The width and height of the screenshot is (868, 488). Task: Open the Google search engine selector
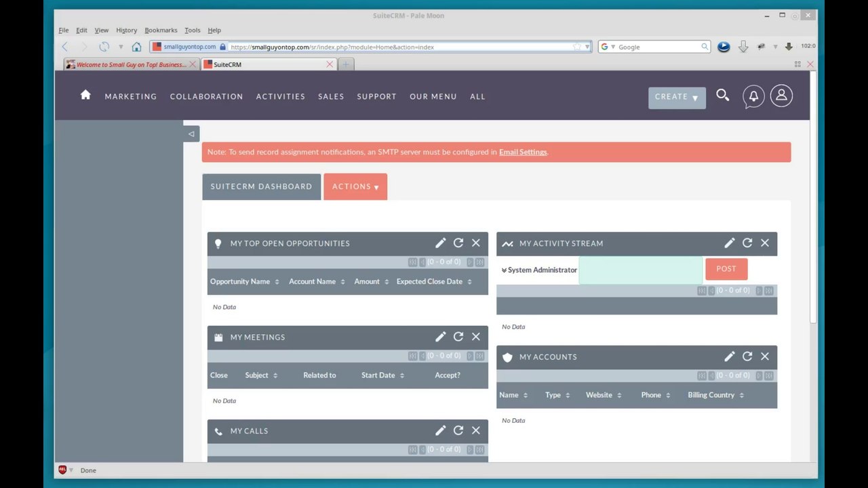coord(608,47)
